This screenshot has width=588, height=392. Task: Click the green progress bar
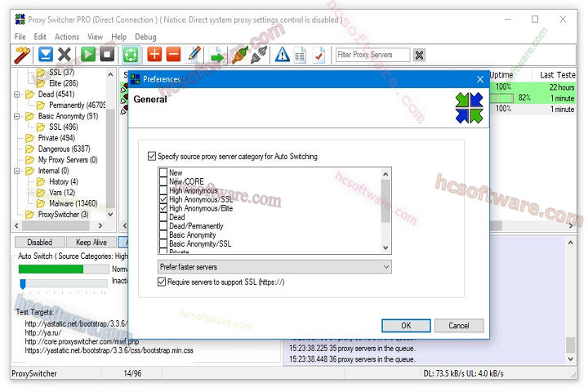64,269
